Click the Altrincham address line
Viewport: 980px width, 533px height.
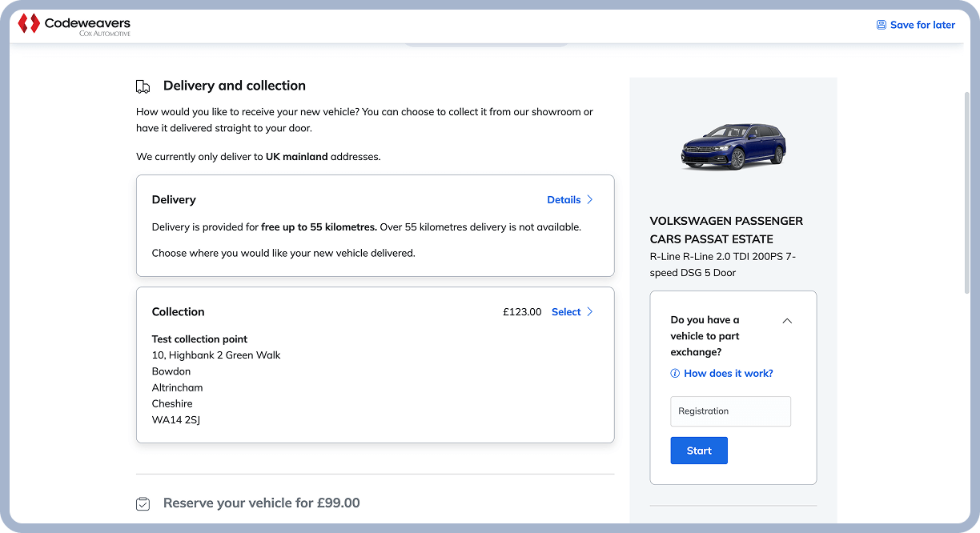[x=178, y=387]
